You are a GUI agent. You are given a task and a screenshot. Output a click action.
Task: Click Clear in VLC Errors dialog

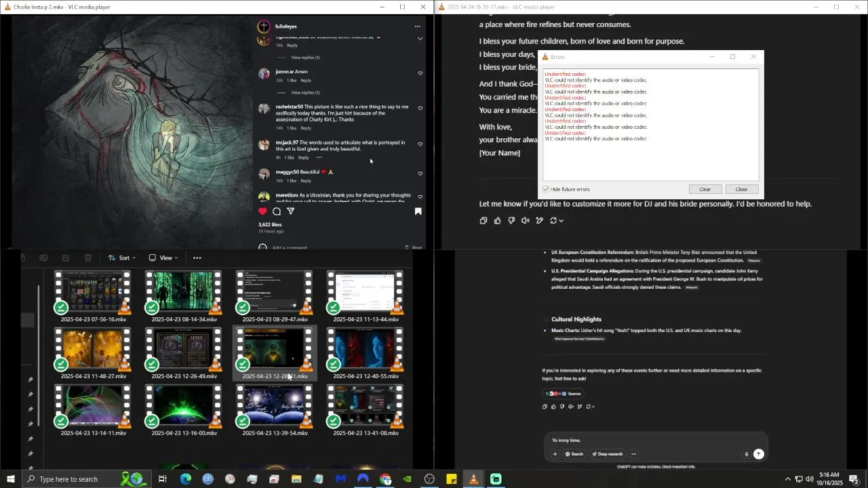pyautogui.click(x=705, y=189)
